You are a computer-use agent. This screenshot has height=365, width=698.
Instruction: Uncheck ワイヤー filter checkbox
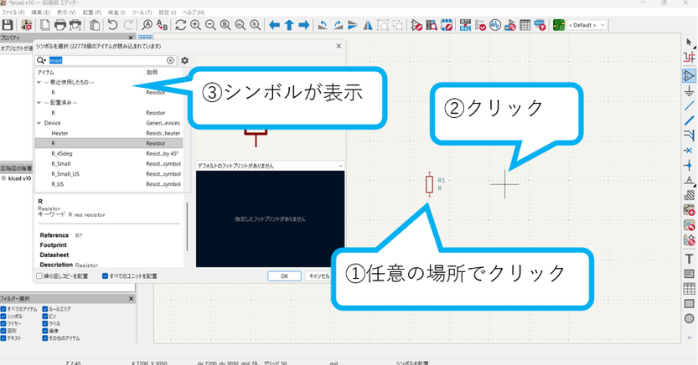[x=3, y=324]
